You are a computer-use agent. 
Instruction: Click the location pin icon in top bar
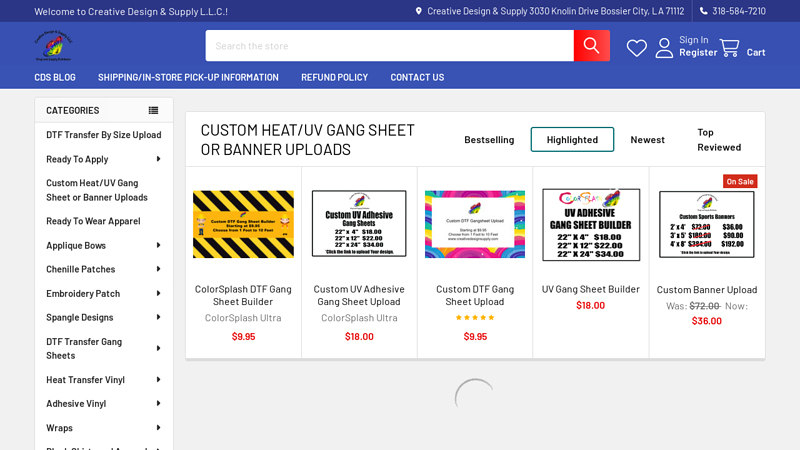(418, 11)
